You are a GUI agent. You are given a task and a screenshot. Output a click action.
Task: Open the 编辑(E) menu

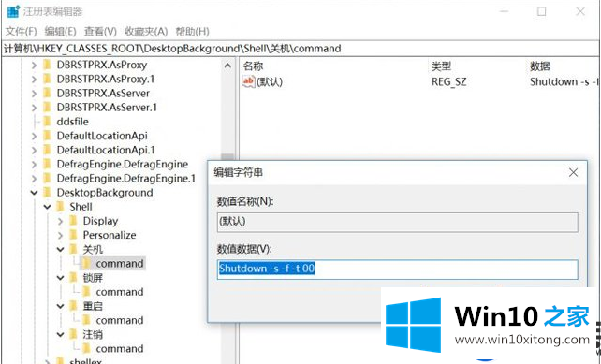(60, 32)
